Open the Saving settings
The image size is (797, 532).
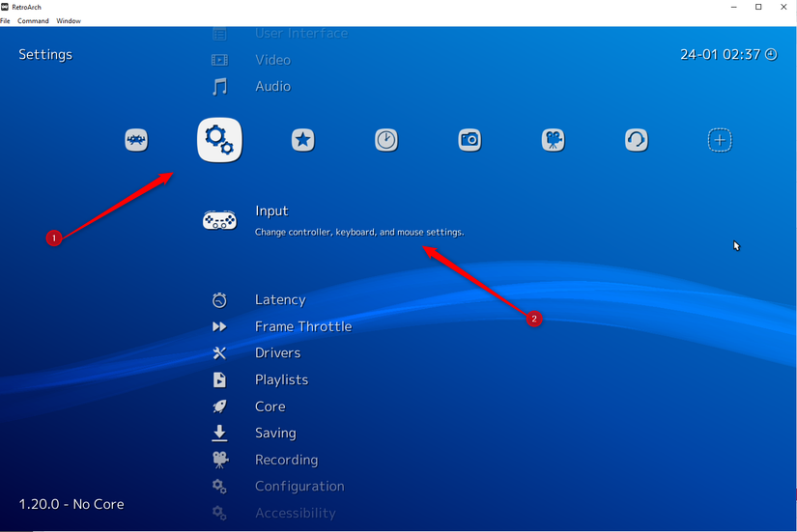(275, 434)
